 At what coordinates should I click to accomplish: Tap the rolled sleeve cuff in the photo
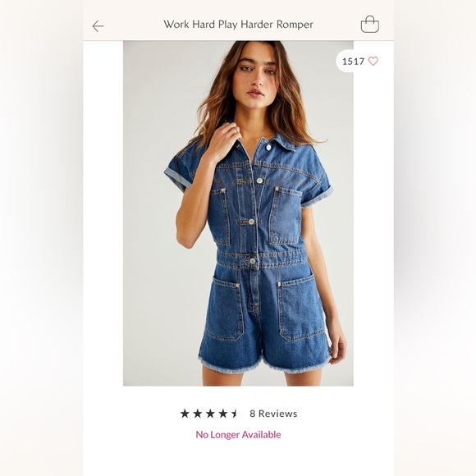click(x=178, y=178)
